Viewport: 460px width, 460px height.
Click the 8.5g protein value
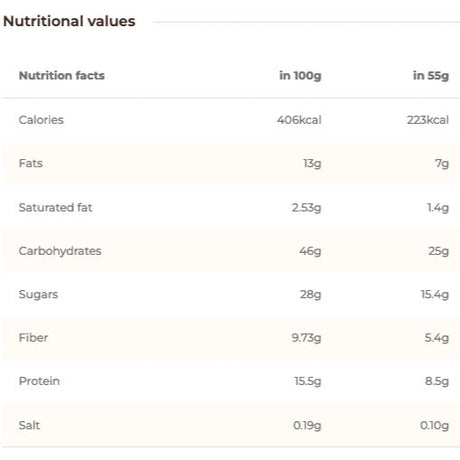(x=437, y=381)
